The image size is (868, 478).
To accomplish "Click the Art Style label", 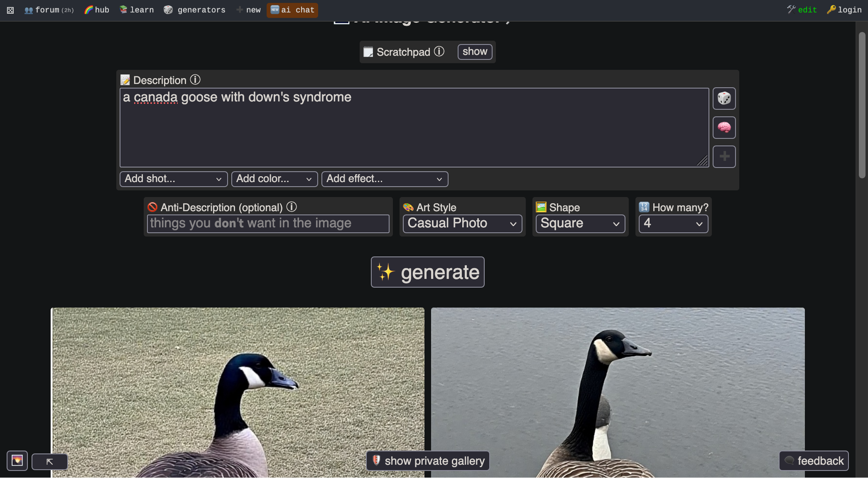I will (436, 207).
